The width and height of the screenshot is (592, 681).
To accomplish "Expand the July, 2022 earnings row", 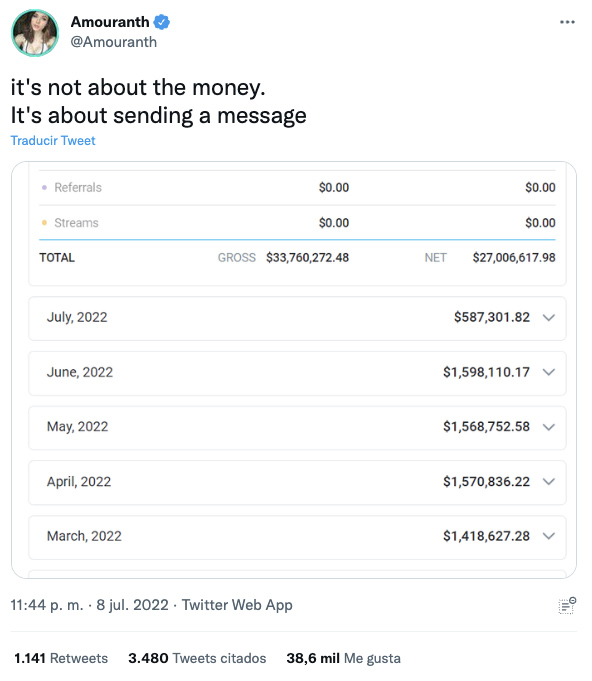I will click(297, 318).
